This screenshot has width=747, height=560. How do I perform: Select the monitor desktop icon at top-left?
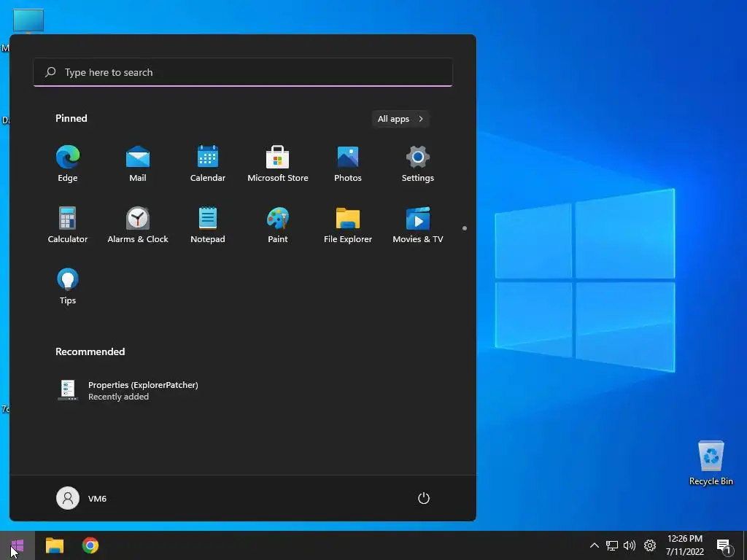click(x=28, y=21)
